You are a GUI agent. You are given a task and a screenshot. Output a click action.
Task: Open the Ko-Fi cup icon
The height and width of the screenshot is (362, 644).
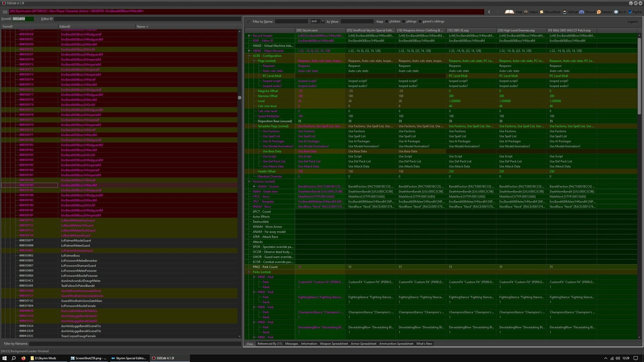coord(616,12)
